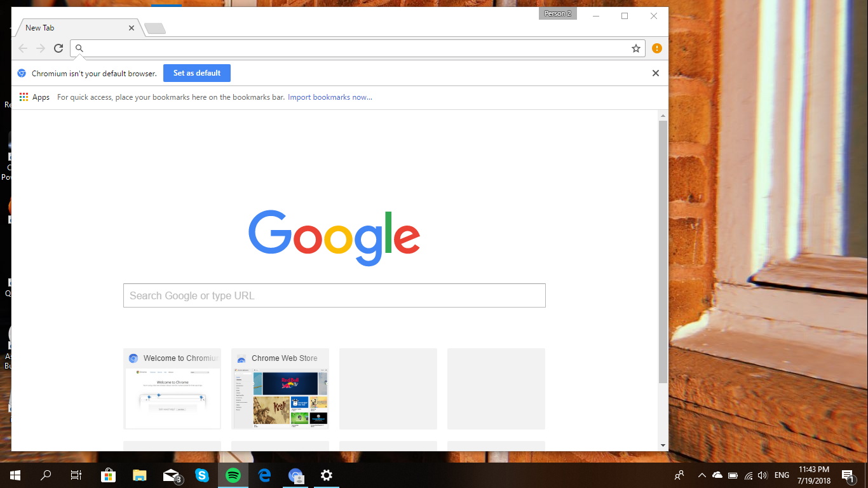Viewport: 868px width, 488px height.
Task: Click the Import bookmarks now link
Action: tap(330, 97)
